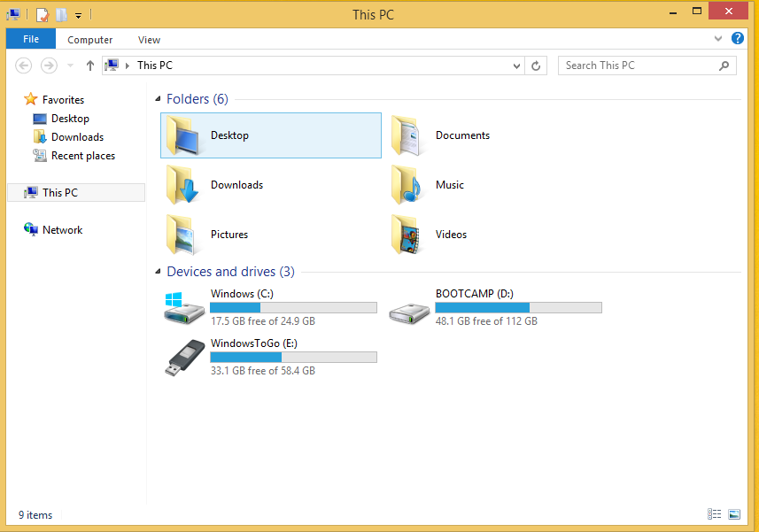Viewport: 759px width, 532px height.
Task: Maximize the This PC window
Action: (697, 12)
